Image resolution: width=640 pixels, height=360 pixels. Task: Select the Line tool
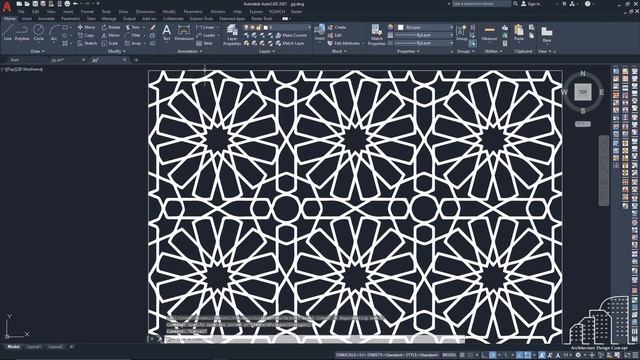8,32
